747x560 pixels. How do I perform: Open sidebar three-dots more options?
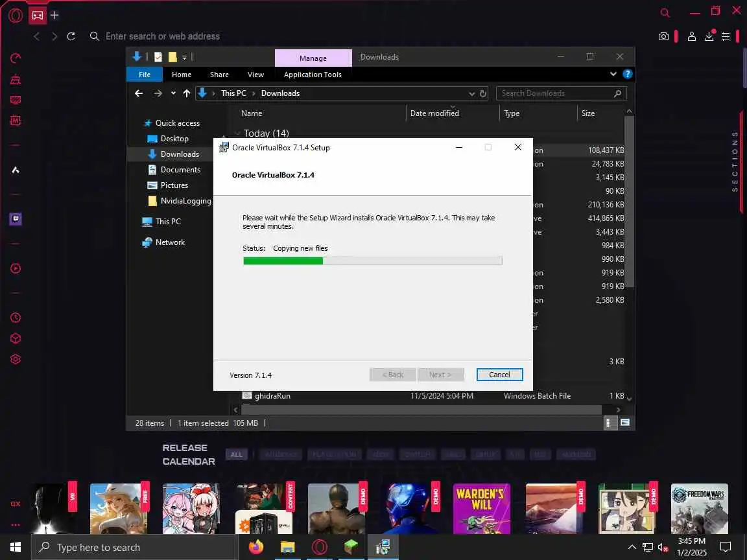[16, 525]
